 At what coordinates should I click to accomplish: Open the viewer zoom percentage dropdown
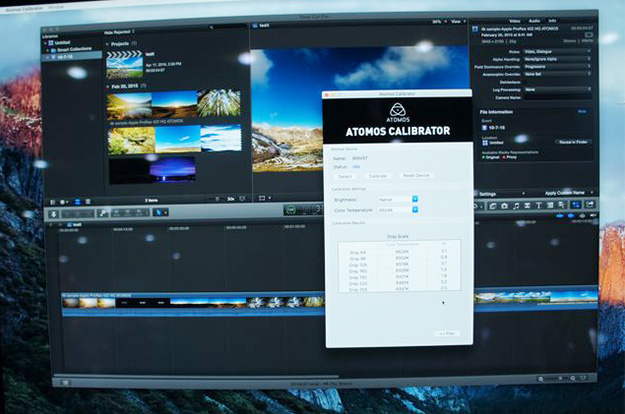tap(439, 22)
